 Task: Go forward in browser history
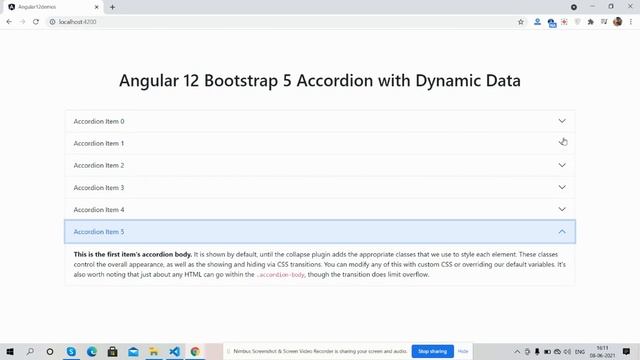[x=22, y=22]
